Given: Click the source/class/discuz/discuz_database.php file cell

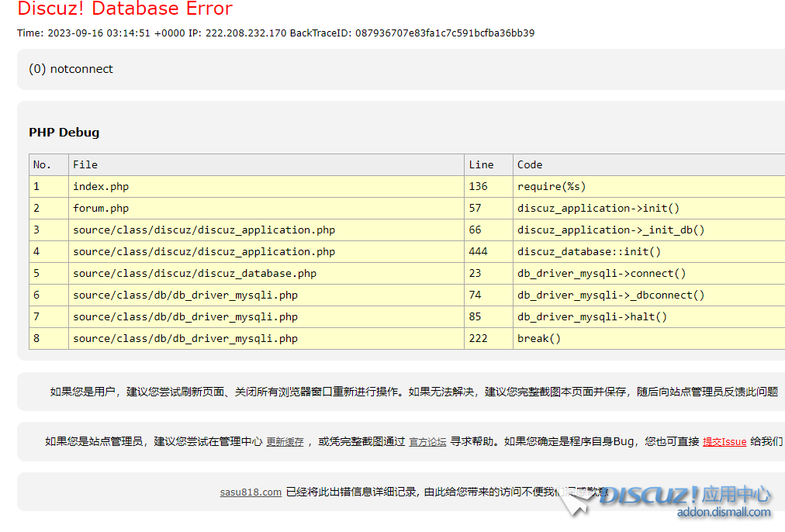Looking at the screenshot, I should pyautogui.click(x=266, y=273).
